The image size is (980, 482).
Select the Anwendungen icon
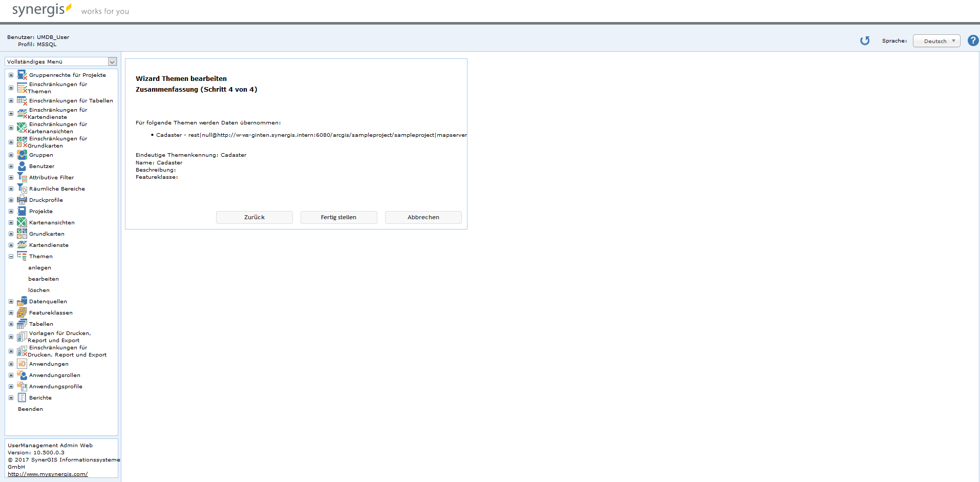(x=22, y=364)
